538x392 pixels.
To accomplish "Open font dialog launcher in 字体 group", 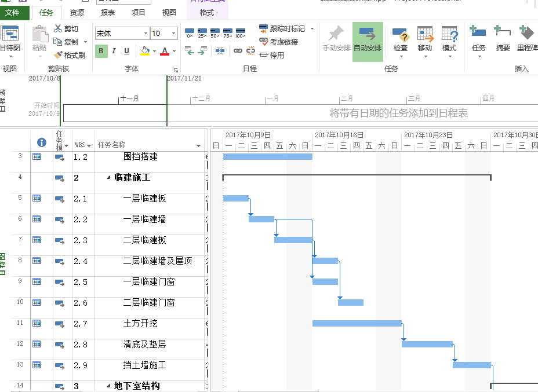I will point(176,70).
